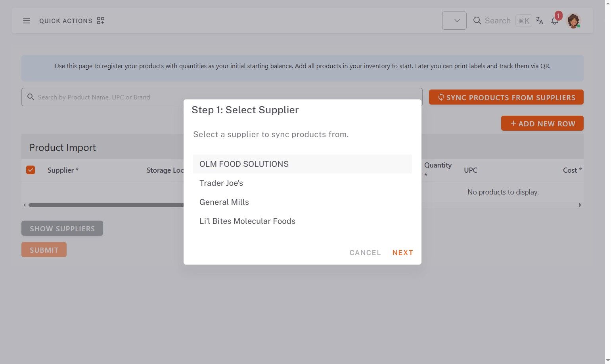The image size is (611, 364).
Task: Focus the product name search field
Action: point(222,97)
